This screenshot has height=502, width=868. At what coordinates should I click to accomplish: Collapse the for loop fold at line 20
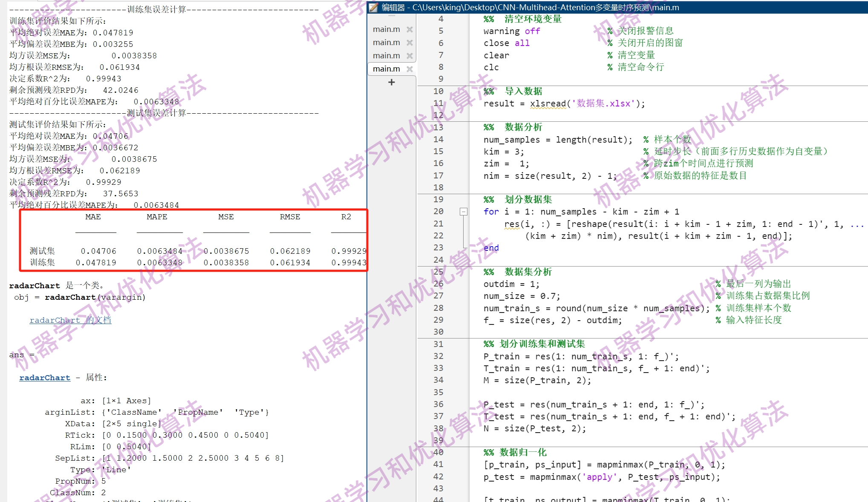[x=464, y=212]
